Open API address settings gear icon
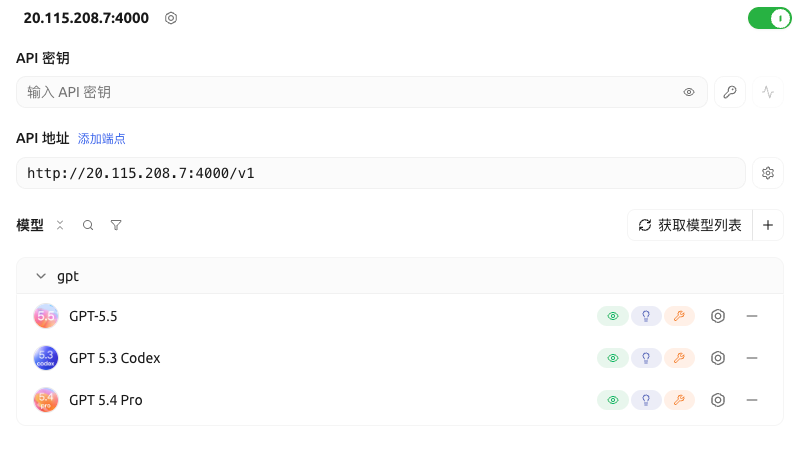Viewport: 797px width, 473px height. pyautogui.click(x=768, y=173)
